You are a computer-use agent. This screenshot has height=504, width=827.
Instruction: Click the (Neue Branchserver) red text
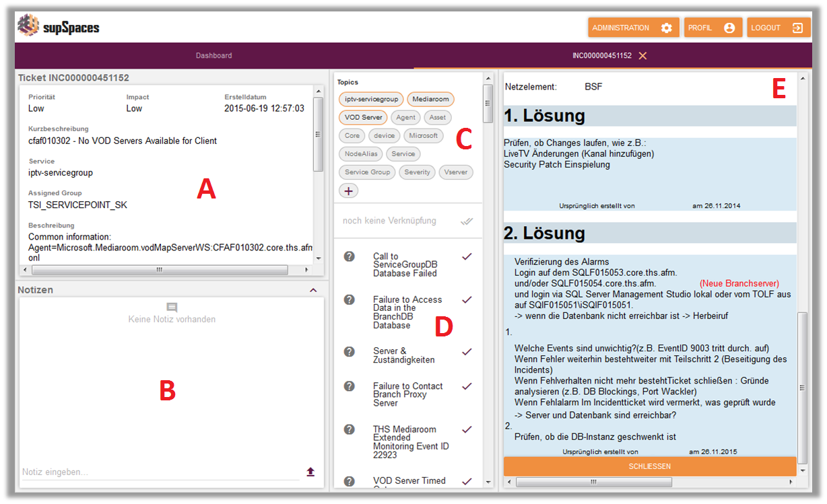pyautogui.click(x=739, y=283)
